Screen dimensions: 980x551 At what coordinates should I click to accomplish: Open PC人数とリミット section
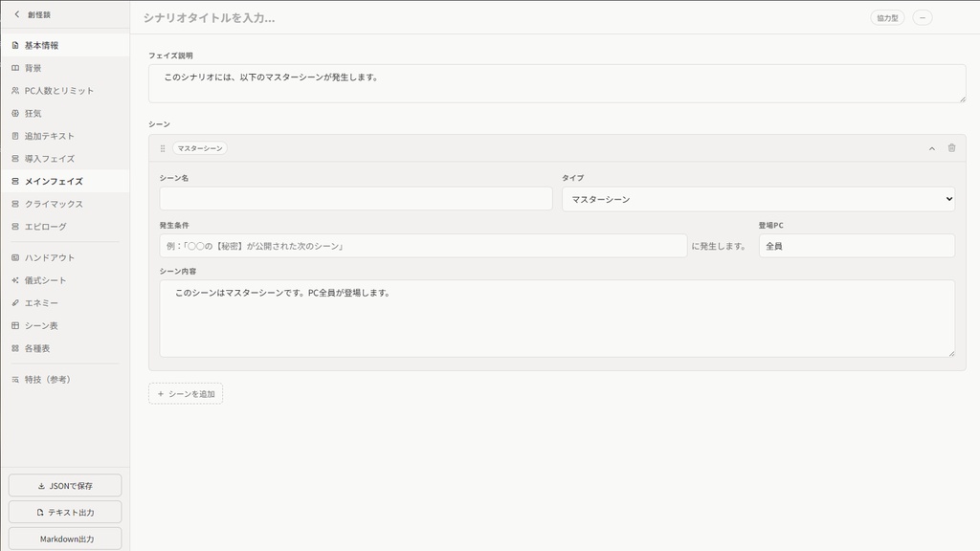65,91
